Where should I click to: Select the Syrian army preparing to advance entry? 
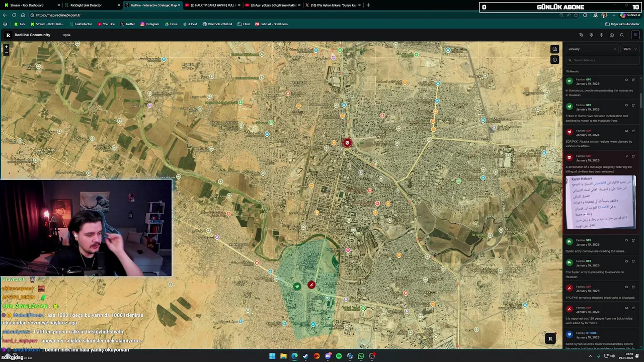point(601,268)
